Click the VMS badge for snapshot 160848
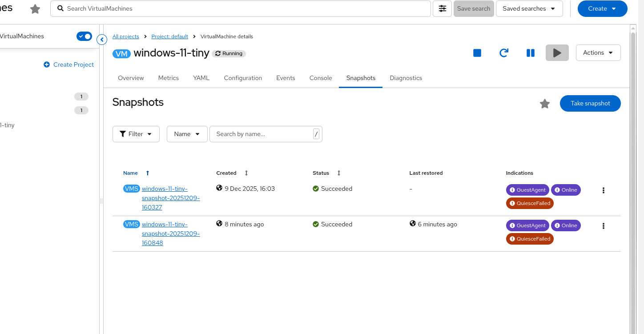644x334 pixels. [132, 224]
